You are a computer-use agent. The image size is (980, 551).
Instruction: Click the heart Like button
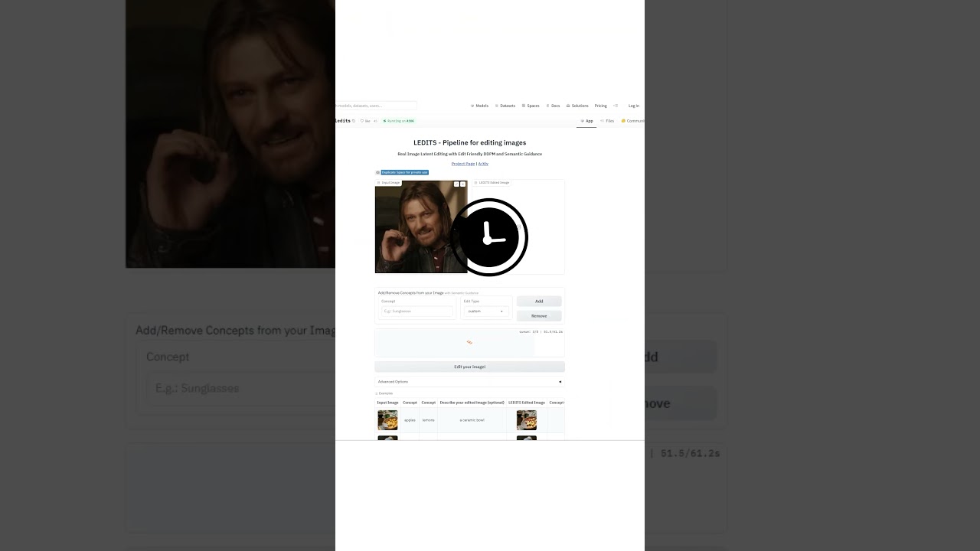point(366,121)
